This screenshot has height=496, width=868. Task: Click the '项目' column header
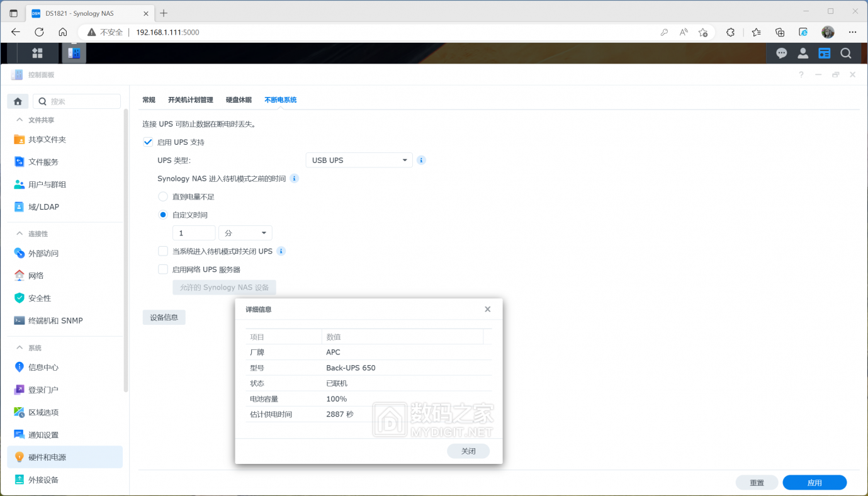(x=257, y=337)
